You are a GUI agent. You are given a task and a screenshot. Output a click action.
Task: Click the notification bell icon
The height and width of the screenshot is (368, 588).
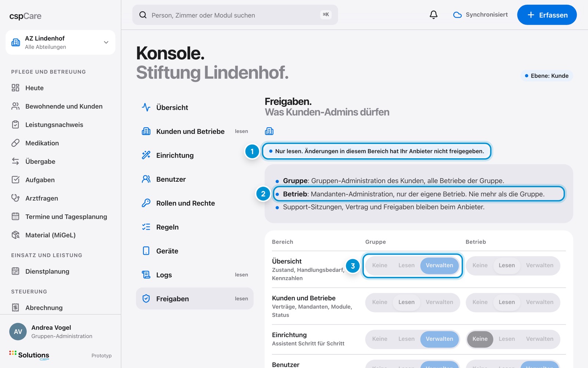[434, 15]
